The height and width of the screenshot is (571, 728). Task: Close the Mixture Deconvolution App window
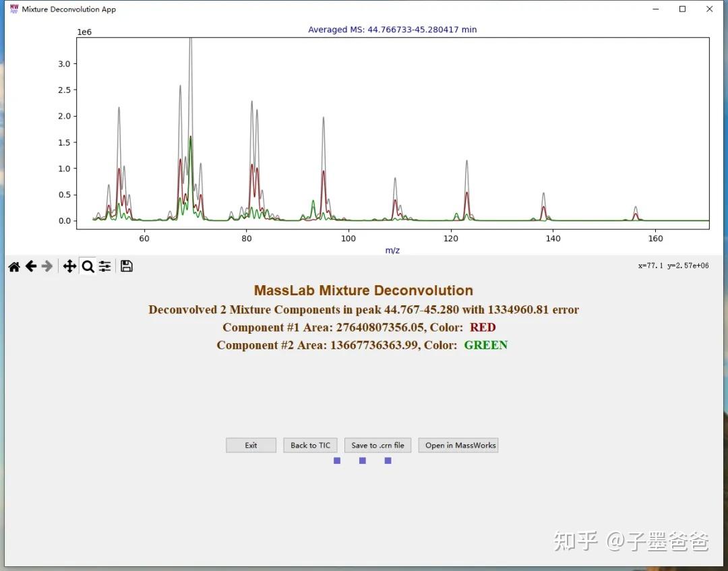pos(709,9)
